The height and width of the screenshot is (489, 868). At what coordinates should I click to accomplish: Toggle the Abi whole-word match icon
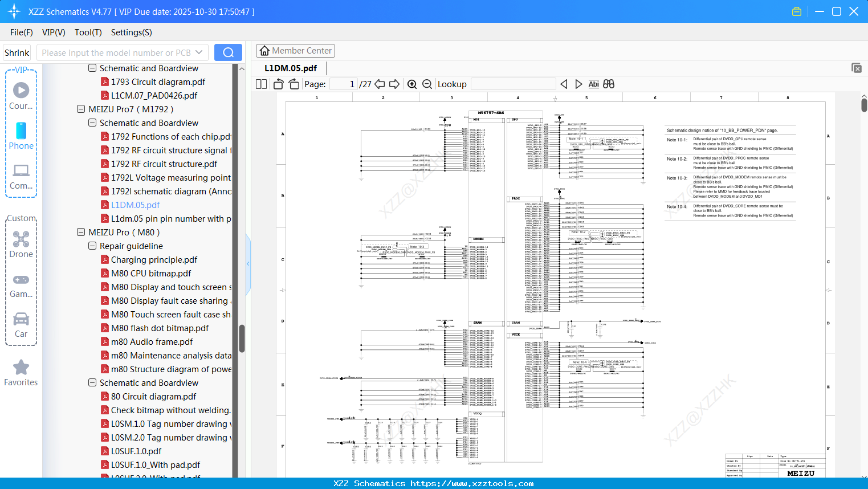(x=593, y=84)
